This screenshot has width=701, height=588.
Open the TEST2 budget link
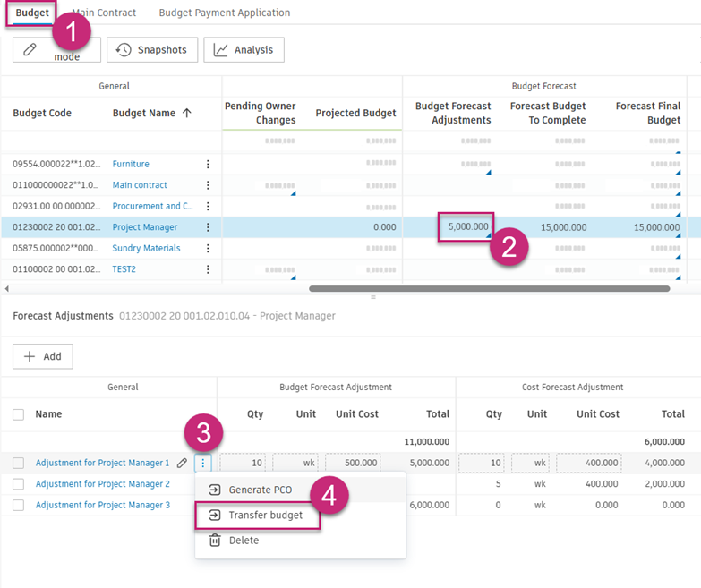[124, 269]
